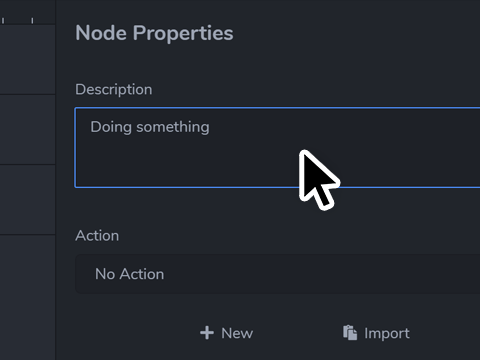Select the third row in the left panel

click(x=27, y=200)
